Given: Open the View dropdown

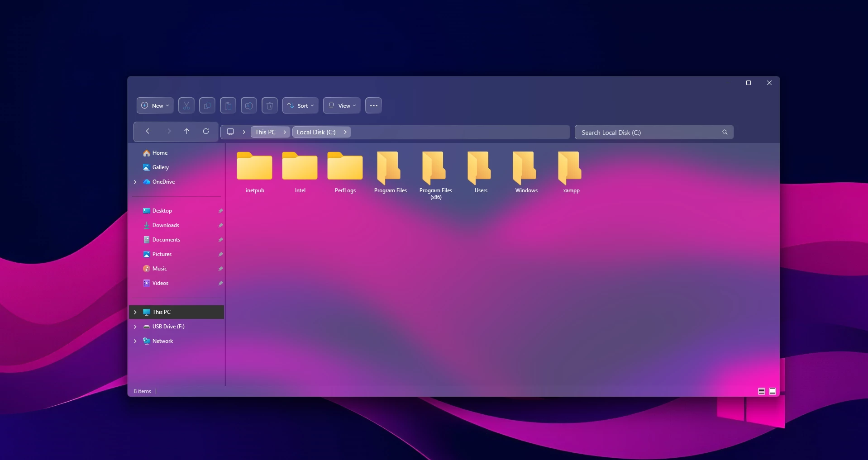Looking at the screenshot, I should click(x=342, y=105).
